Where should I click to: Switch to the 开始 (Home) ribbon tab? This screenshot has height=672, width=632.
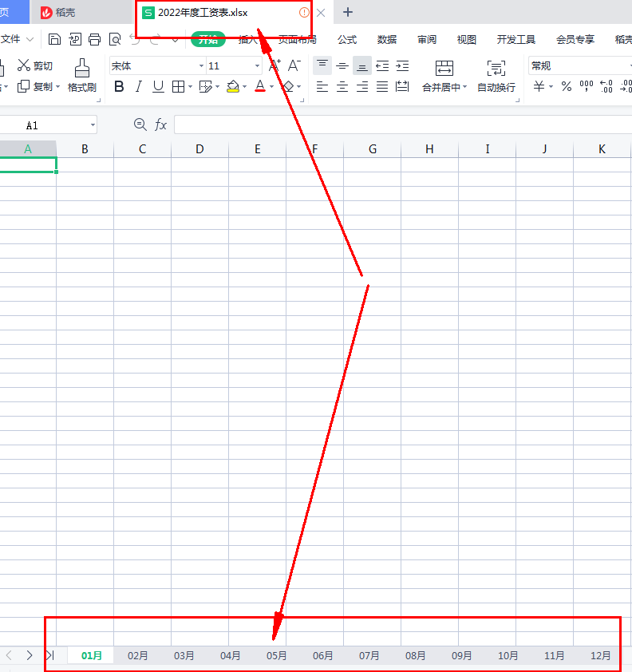point(208,39)
